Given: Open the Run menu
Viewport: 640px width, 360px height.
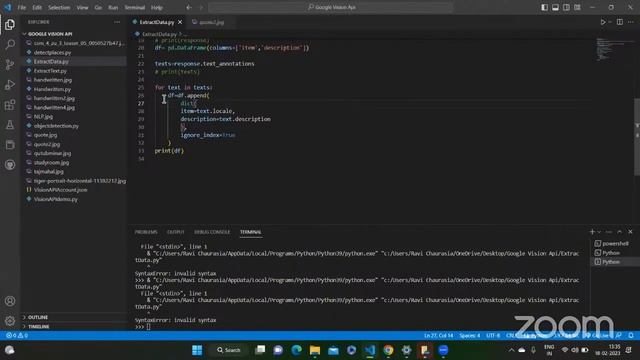Looking at the screenshot, I should (x=113, y=7).
